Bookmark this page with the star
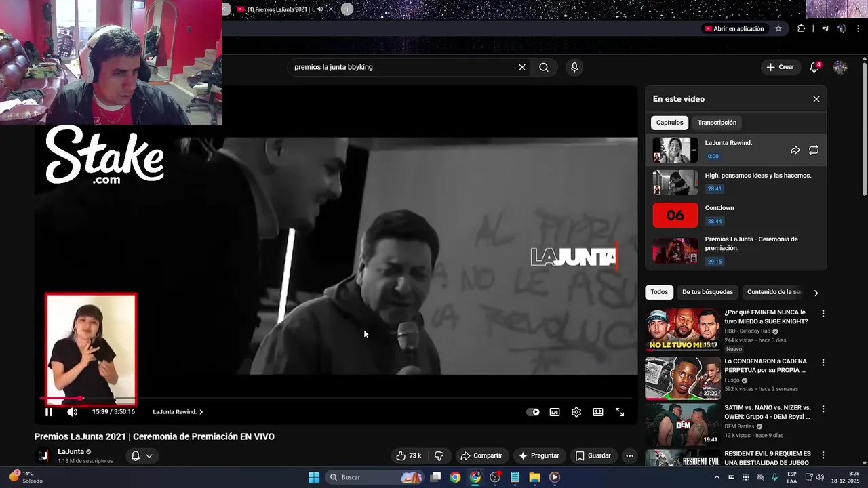The image size is (868, 488). (x=778, y=28)
